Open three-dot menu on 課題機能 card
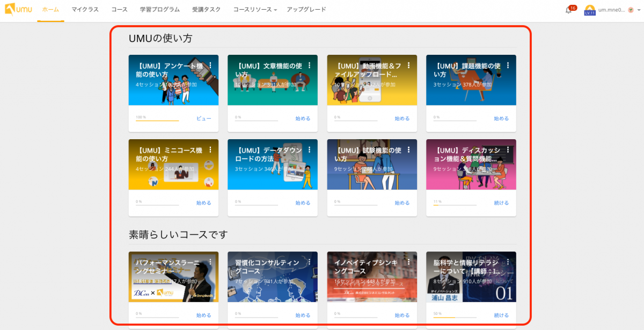Screen dimensions: 644x330 pyautogui.click(x=508, y=66)
